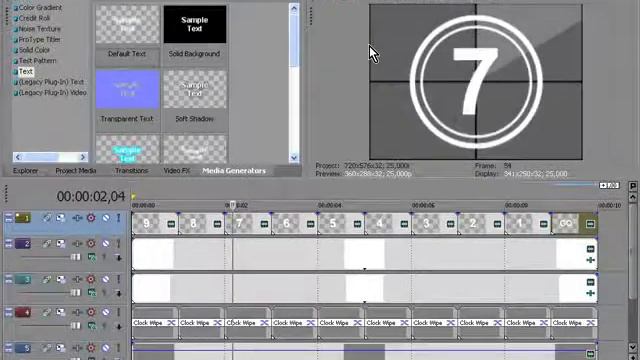Click the presets list scroll-down arrow
The width and height of the screenshot is (640, 360).
(x=294, y=158)
